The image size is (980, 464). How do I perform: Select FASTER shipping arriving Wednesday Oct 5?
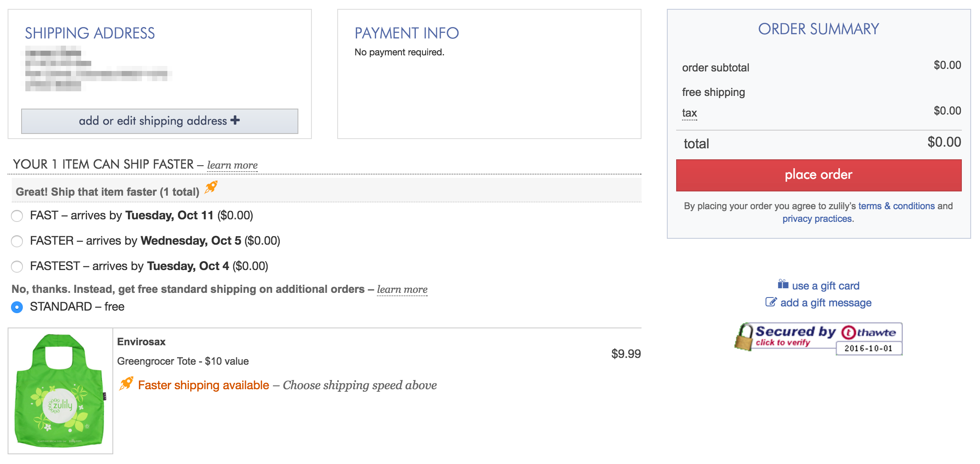tap(17, 241)
